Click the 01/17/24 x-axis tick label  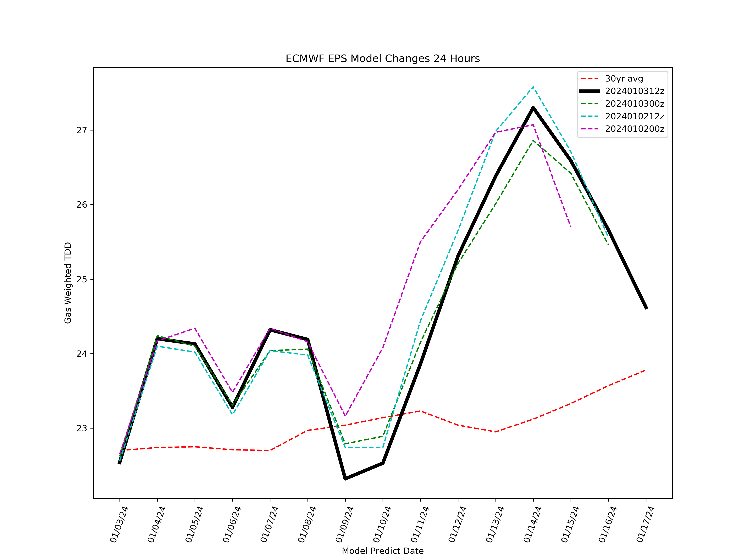click(645, 524)
